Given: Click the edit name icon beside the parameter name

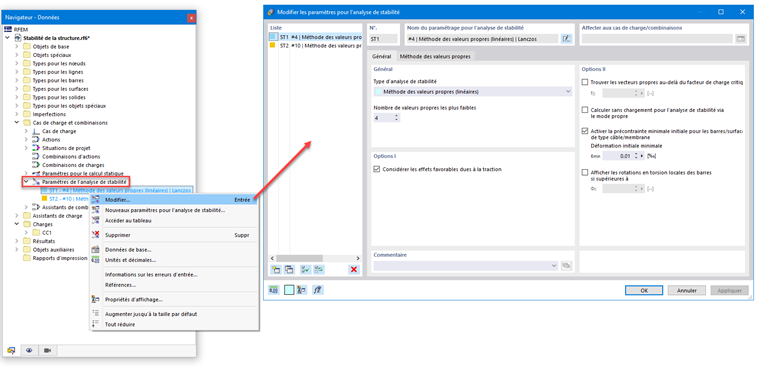Looking at the screenshot, I should [567, 39].
